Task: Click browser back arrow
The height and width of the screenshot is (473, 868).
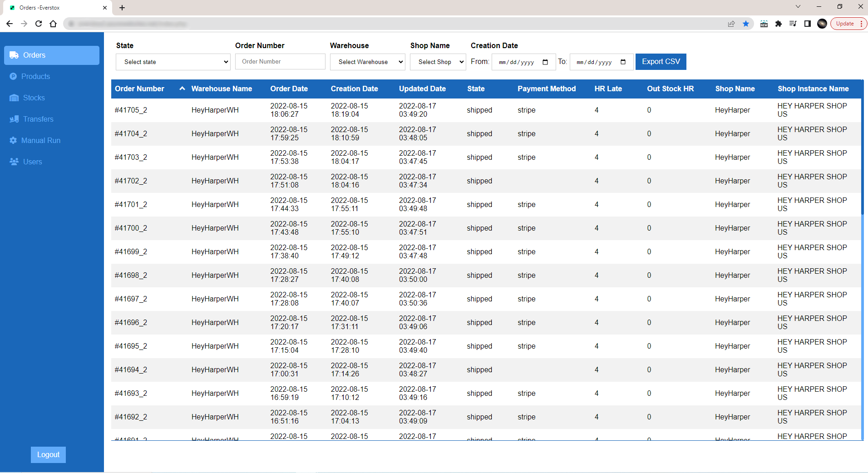Action: click(x=10, y=24)
